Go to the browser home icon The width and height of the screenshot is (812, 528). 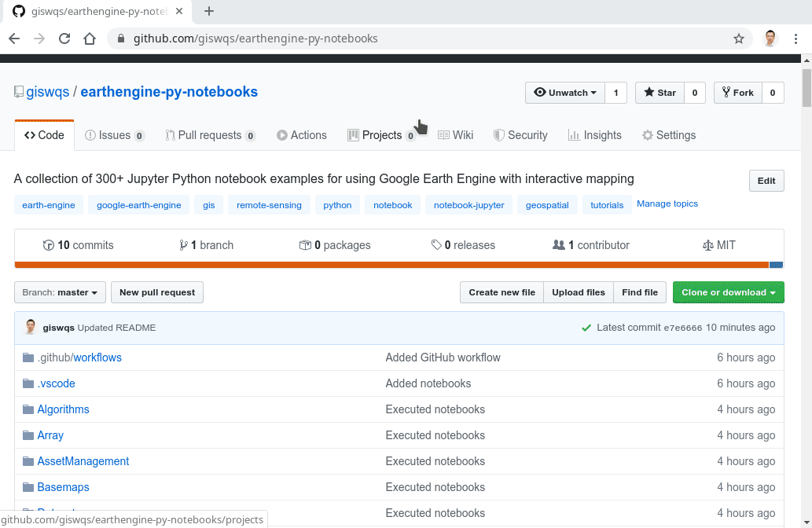[90, 38]
